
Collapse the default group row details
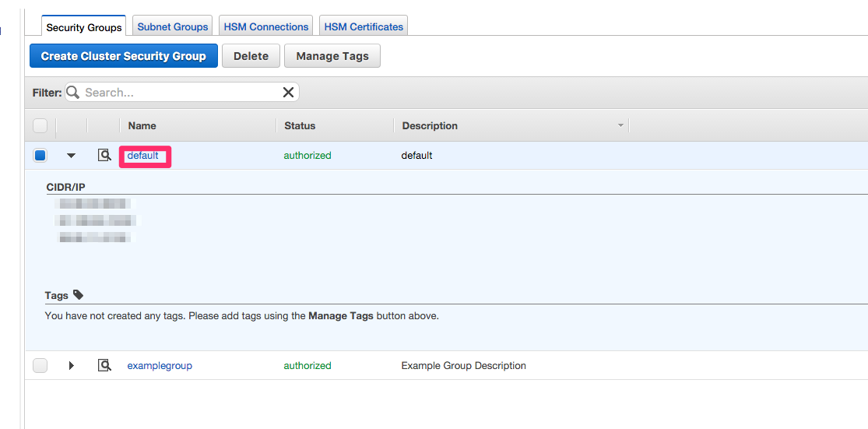pos(72,156)
